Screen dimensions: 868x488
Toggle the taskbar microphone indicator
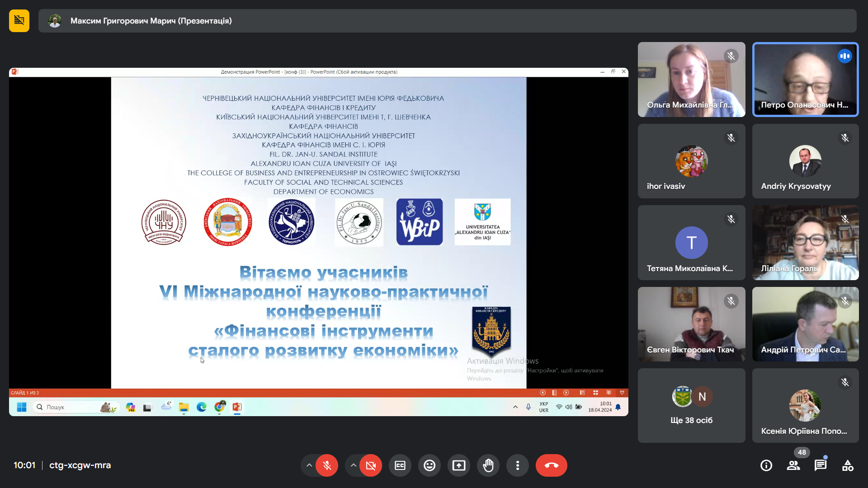click(x=528, y=407)
